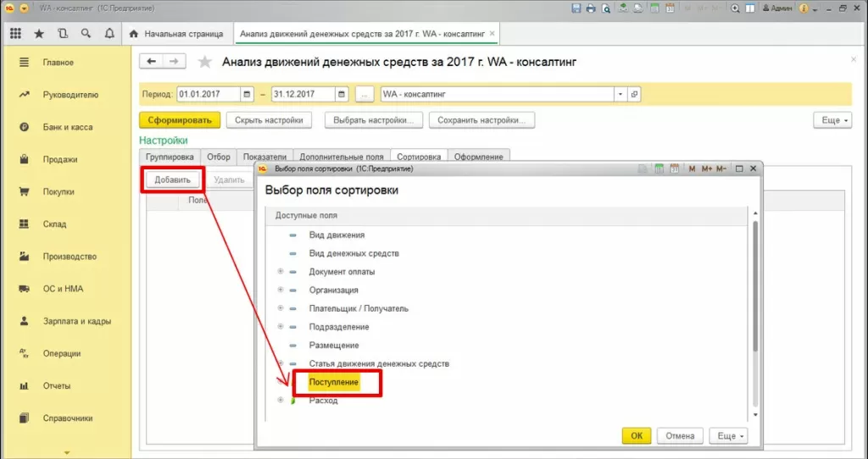Open the history clipboard icon
Screen dimensions: 868x459
(63, 34)
